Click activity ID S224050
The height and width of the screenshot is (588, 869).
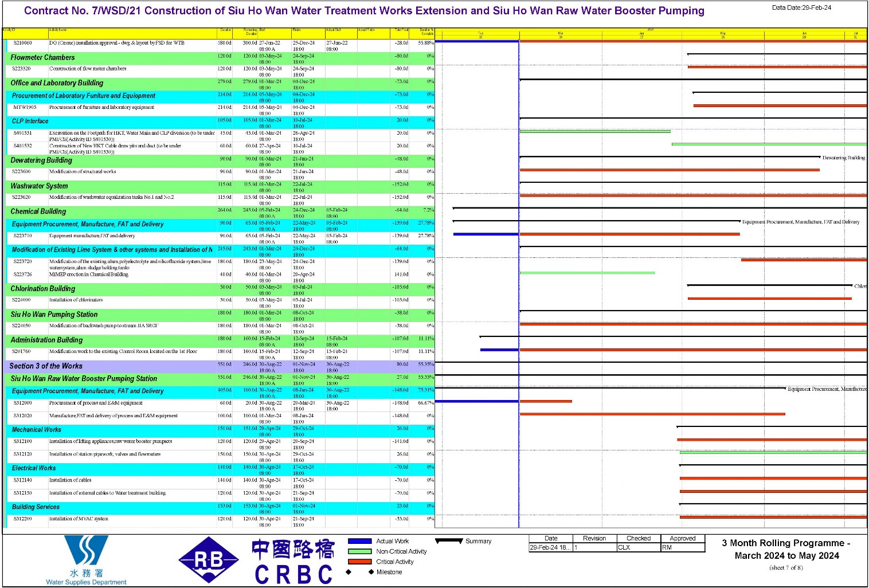(x=23, y=326)
